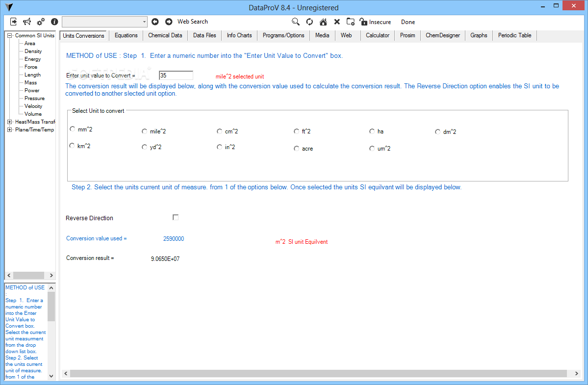Open the Programs/Options tab
The width and height of the screenshot is (588, 385).
pos(283,35)
